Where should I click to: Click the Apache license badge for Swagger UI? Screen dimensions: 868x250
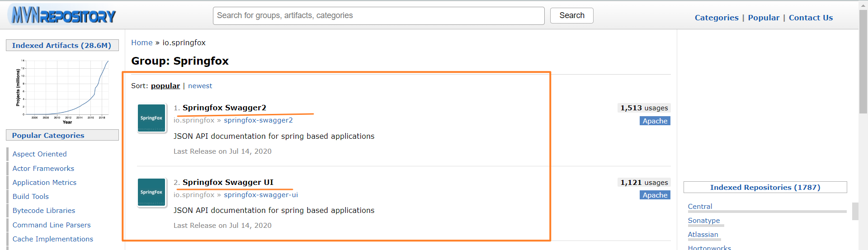pos(655,195)
